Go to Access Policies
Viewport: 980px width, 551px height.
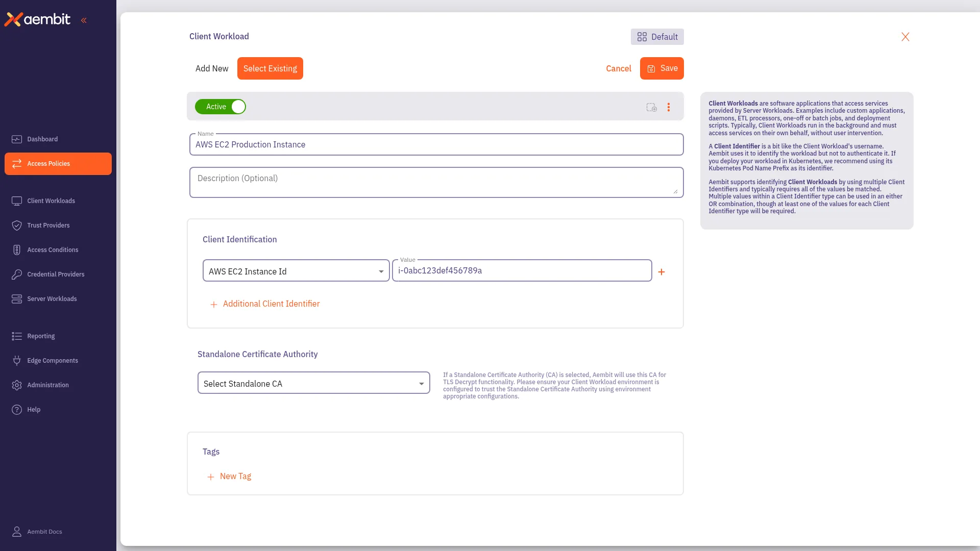pyautogui.click(x=58, y=164)
